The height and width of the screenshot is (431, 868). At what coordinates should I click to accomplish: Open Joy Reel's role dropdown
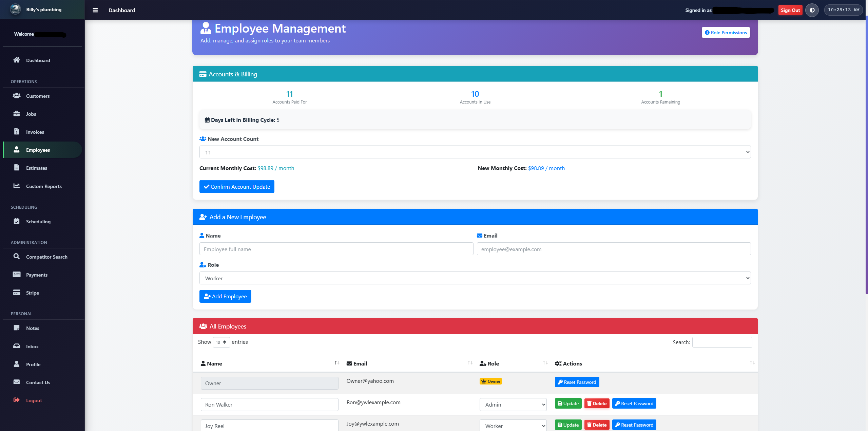[513, 426]
